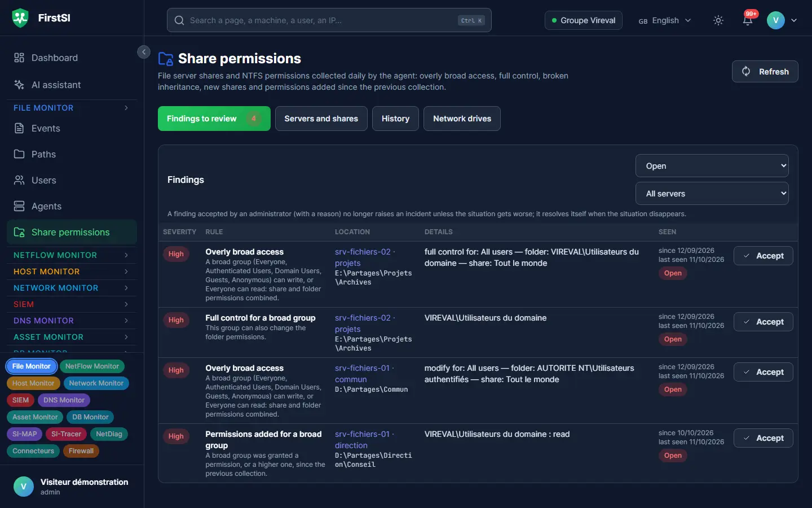Click the FirstSI shield logo icon
Viewport: 812px width, 508px height.
(20, 18)
